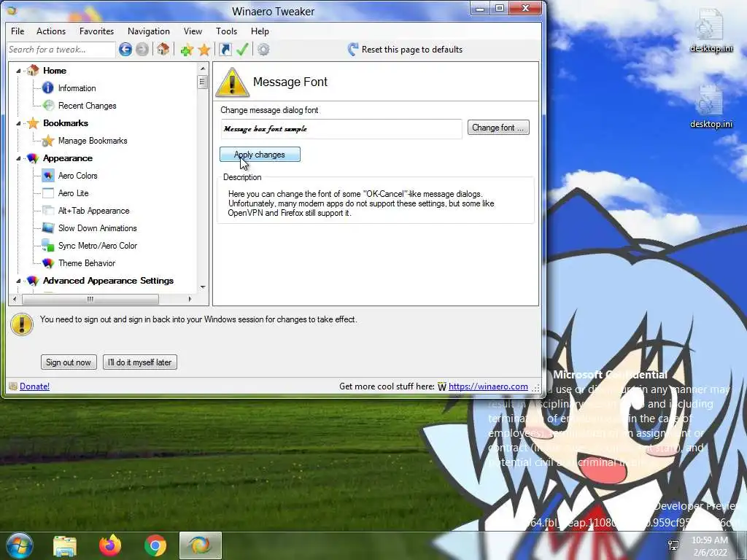Click the Manage Bookmarks star icon
747x560 pixels.
pyautogui.click(x=48, y=141)
